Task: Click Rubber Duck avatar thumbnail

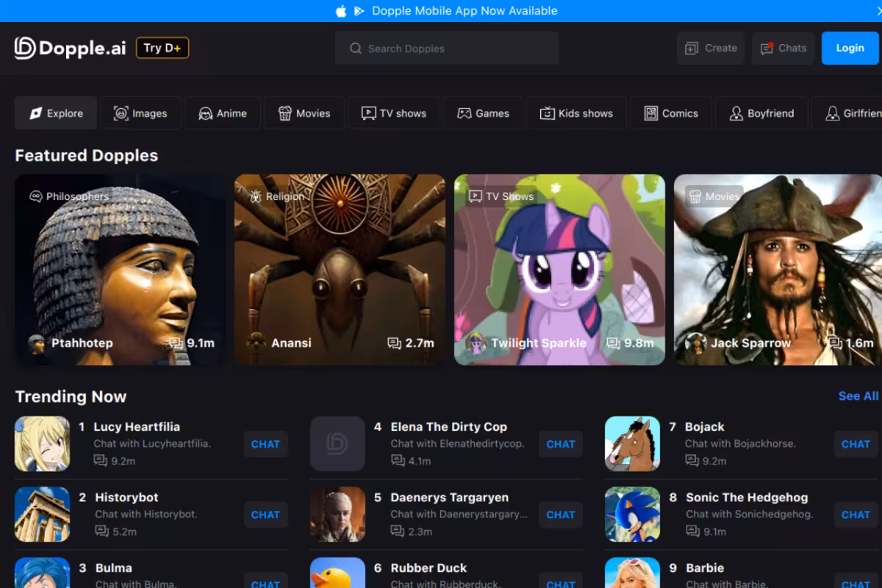Action: pyautogui.click(x=337, y=573)
